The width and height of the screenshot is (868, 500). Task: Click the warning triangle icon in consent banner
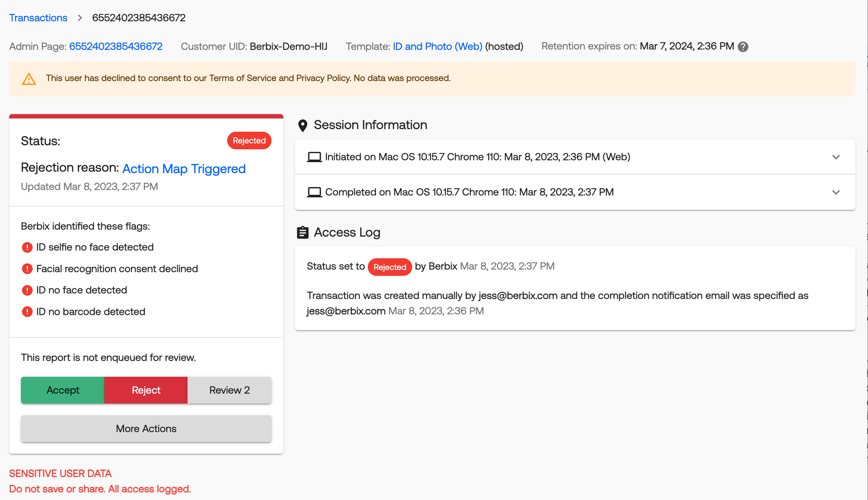click(29, 79)
